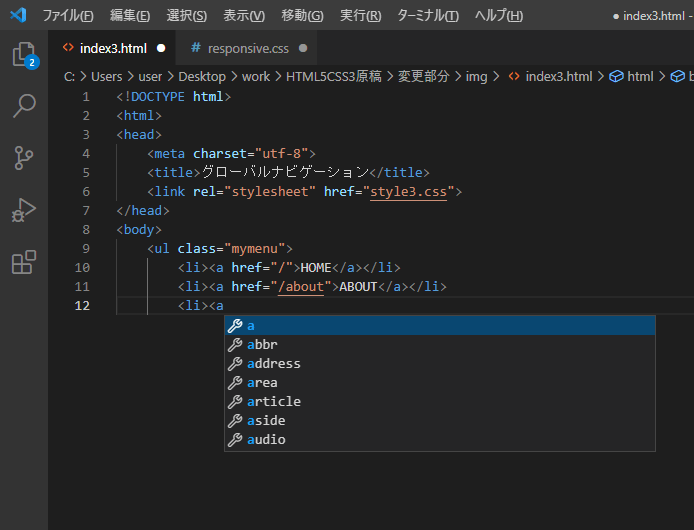The width and height of the screenshot is (694, 530).
Task: Click the C: drive breadcrumb
Action: 69,77
